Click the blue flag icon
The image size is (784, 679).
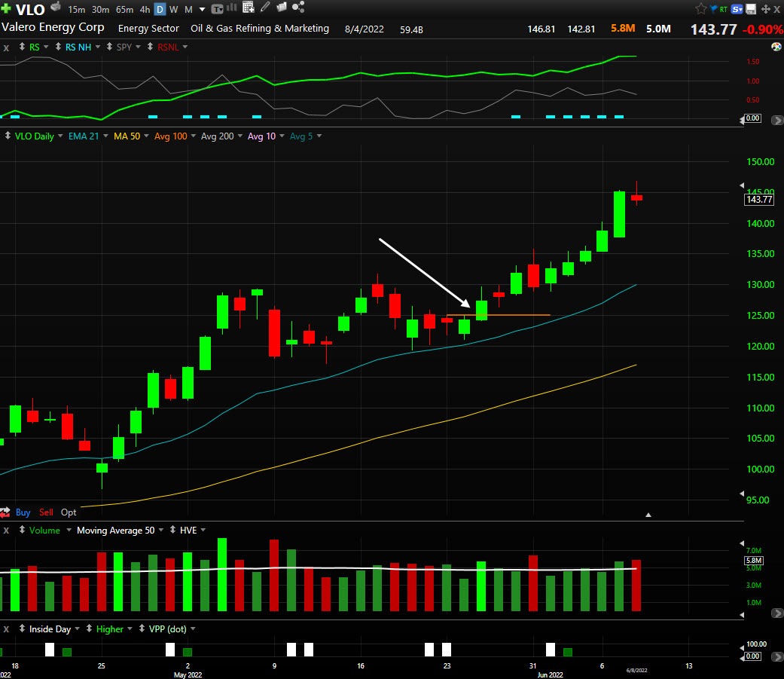pyautogui.click(x=713, y=8)
